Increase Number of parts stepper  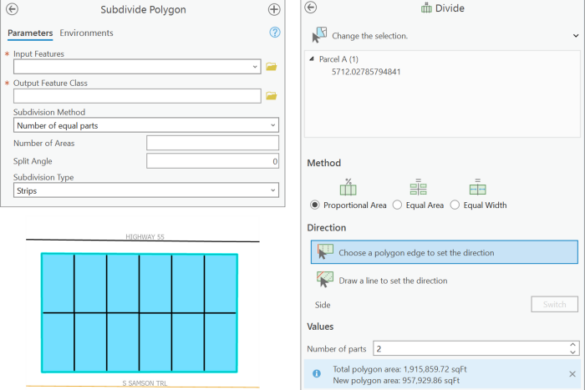pos(573,345)
